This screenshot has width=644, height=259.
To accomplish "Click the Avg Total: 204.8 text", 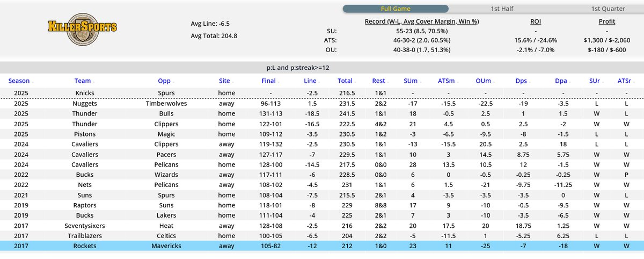I will (214, 36).
